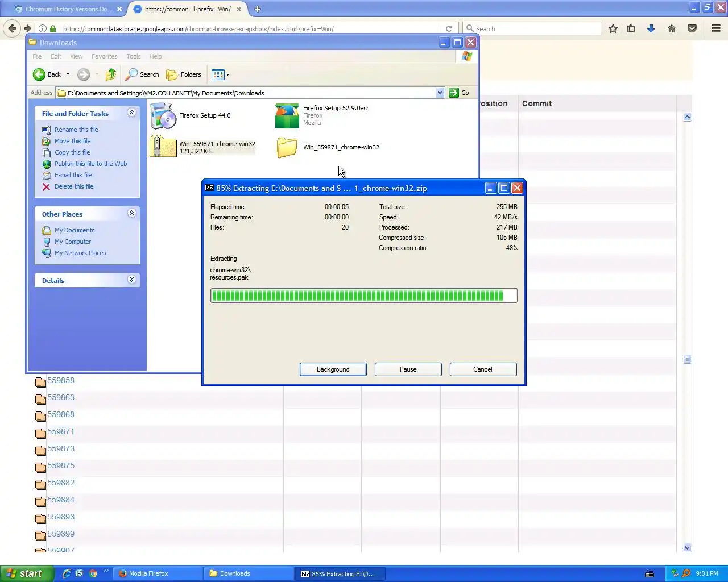Open address bar dropdown in Downloads window
The width and height of the screenshot is (728, 582).
[x=440, y=93]
